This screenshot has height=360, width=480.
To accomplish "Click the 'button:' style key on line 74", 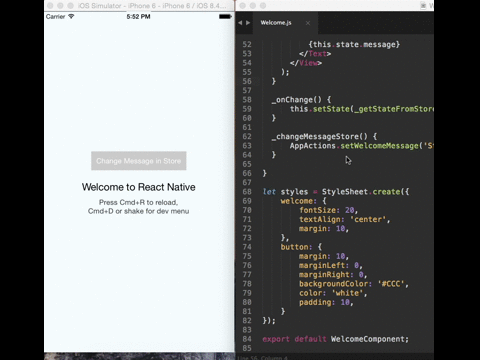I will pyautogui.click(x=297, y=247).
